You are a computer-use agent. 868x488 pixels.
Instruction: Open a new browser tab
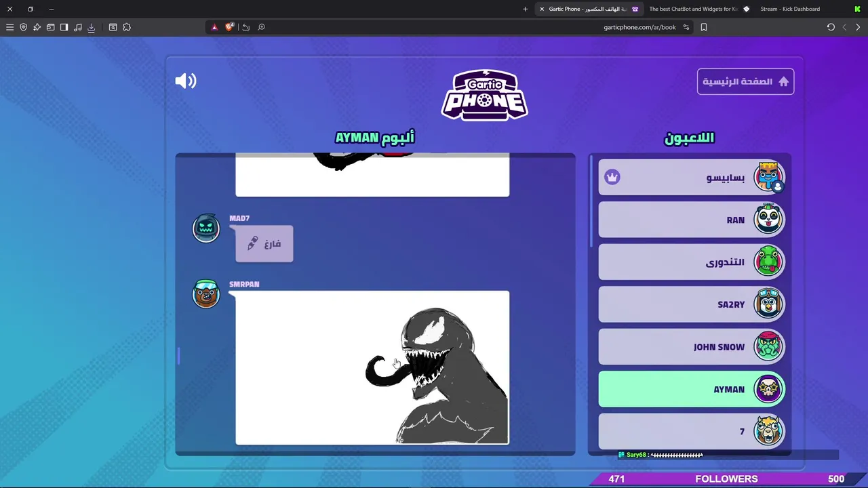point(525,9)
